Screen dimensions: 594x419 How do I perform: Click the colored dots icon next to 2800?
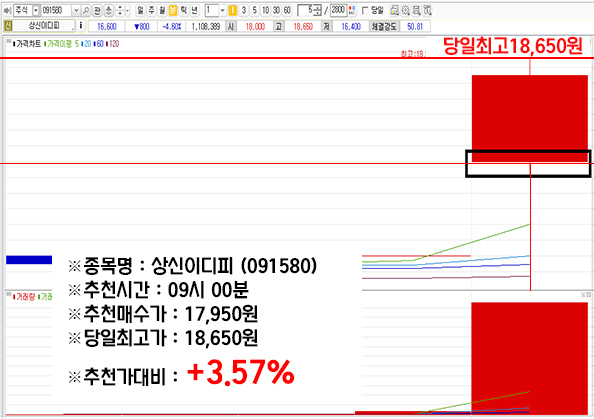[x=352, y=11]
